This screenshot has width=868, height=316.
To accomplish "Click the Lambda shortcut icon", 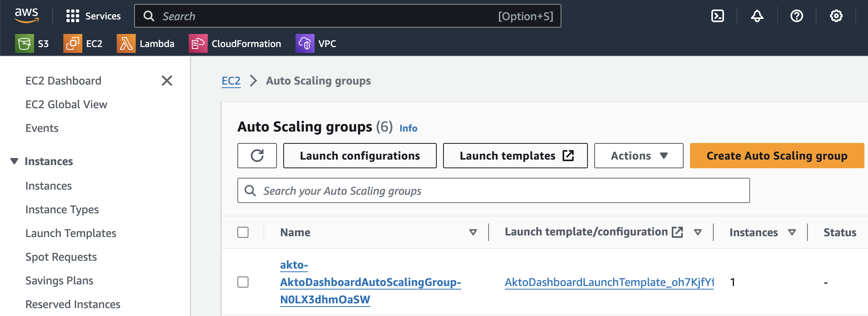I will point(126,43).
